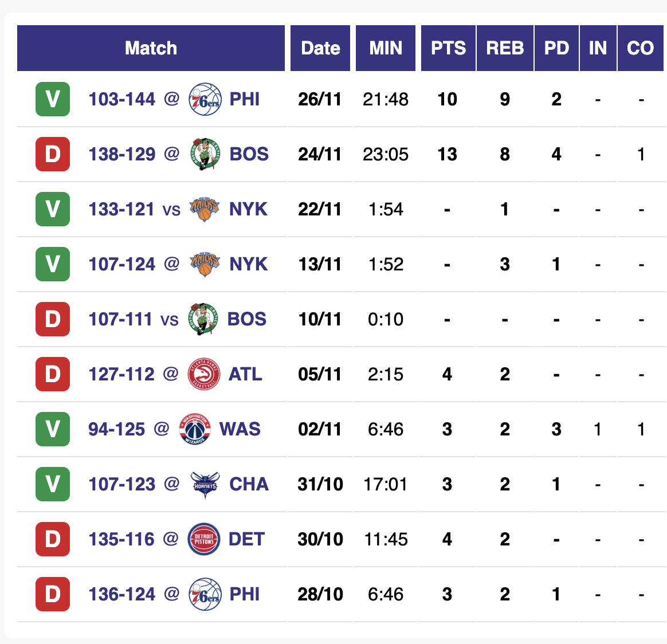This screenshot has width=667, height=644.
Task: Click the Knicks logo in the 22/11 row
Action: tap(205, 209)
